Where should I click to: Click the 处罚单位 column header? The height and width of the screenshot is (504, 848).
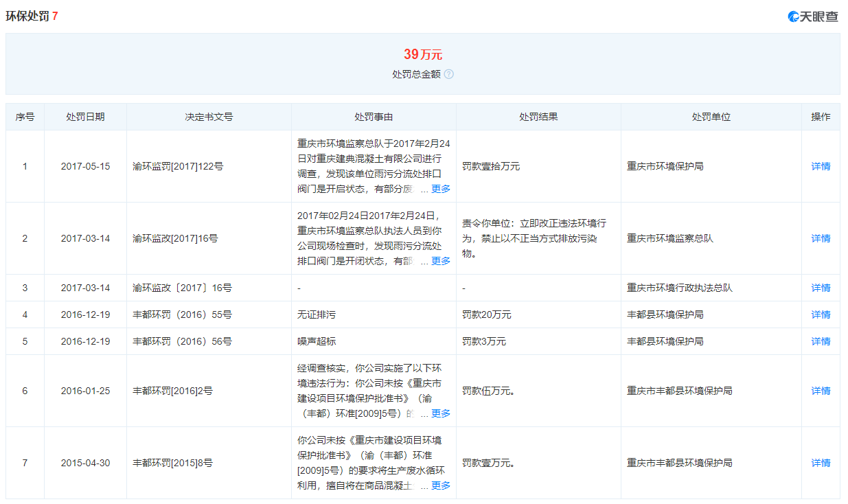tap(711, 117)
